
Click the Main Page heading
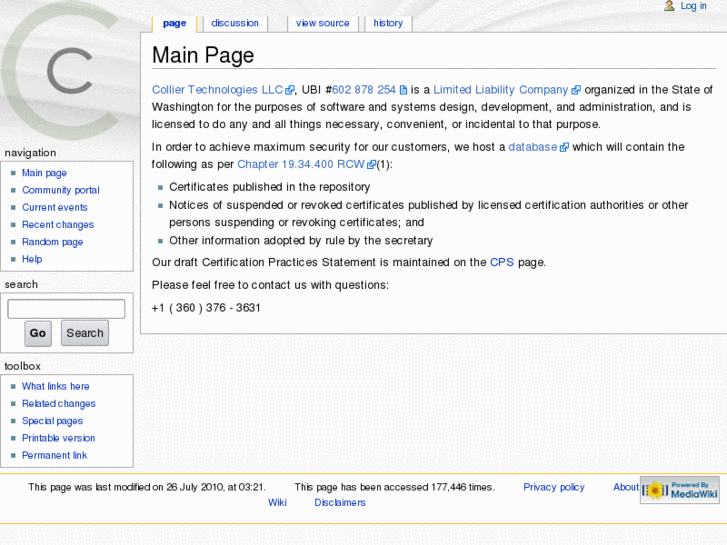(203, 55)
